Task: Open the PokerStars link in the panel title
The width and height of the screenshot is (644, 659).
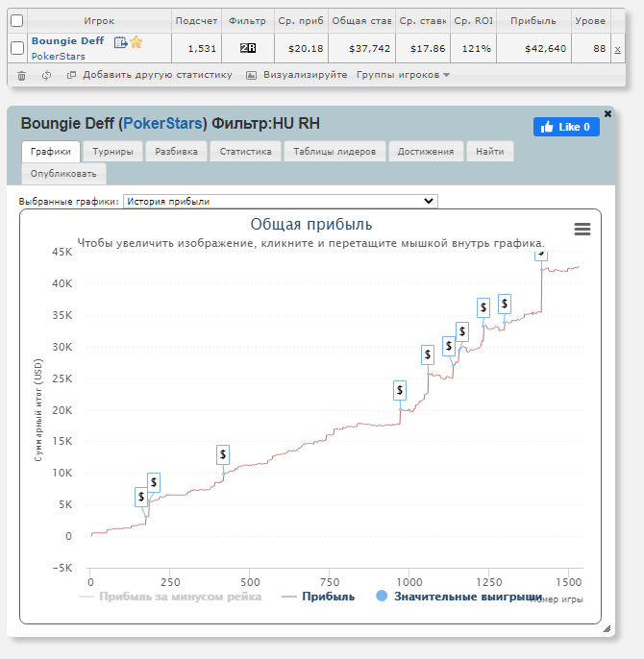Action: click(162, 124)
